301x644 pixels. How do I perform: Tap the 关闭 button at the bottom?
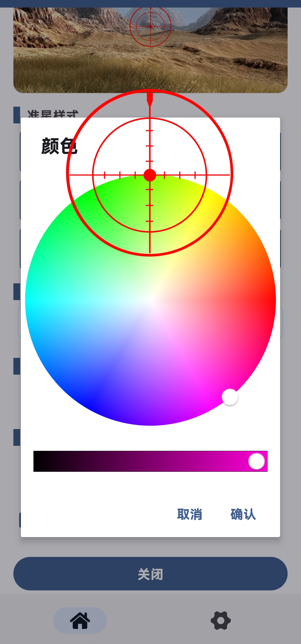(151, 574)
